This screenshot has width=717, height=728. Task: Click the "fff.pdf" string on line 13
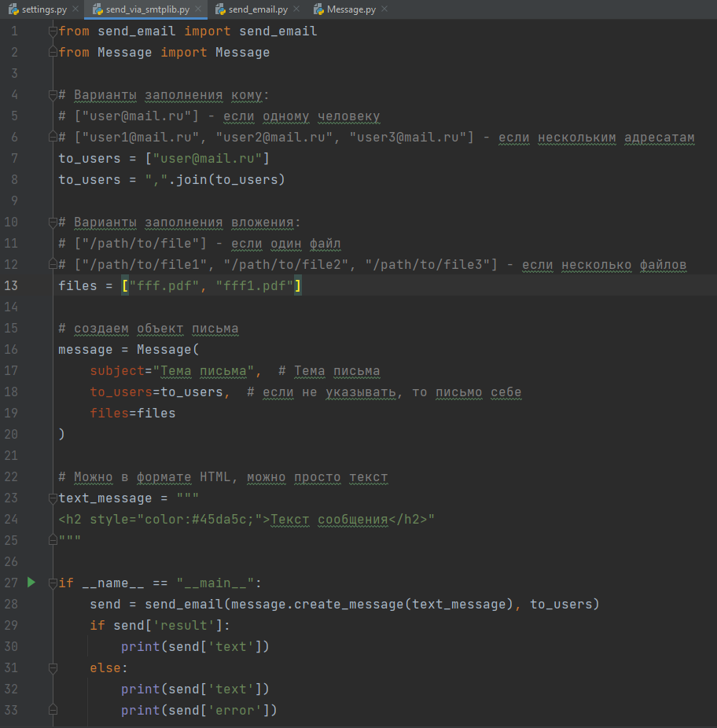click(x=164, y=285)
